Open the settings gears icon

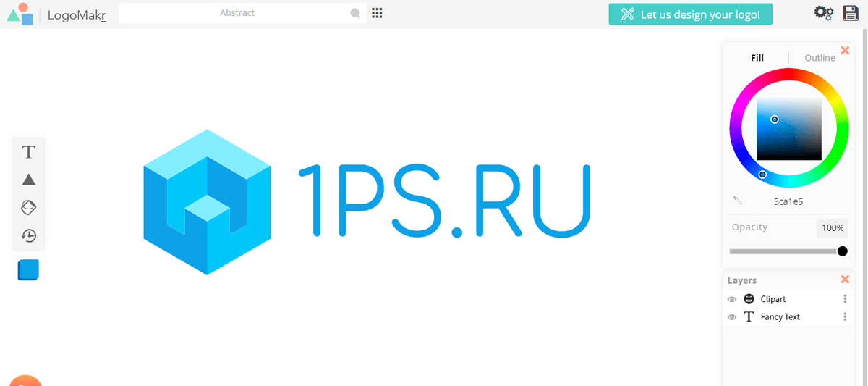[824, 13]
